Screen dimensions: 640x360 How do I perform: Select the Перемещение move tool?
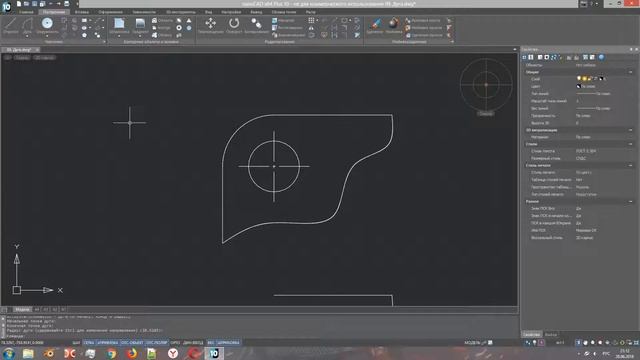click(x=211, y=25)
